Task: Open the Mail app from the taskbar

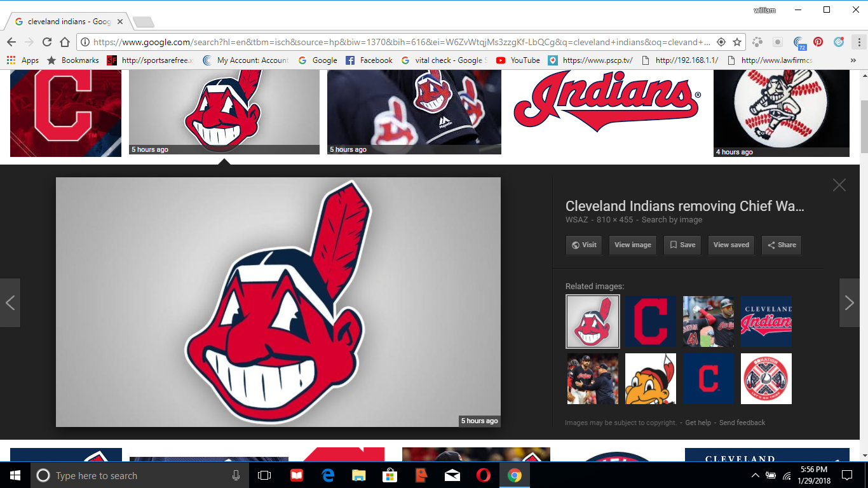Action: pos(452,475)
